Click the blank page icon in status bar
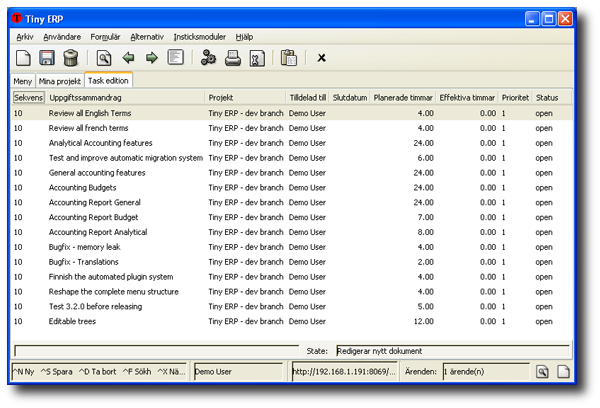Screen dimensions: 600x408 pyautogui.click(x=563, y=371)
